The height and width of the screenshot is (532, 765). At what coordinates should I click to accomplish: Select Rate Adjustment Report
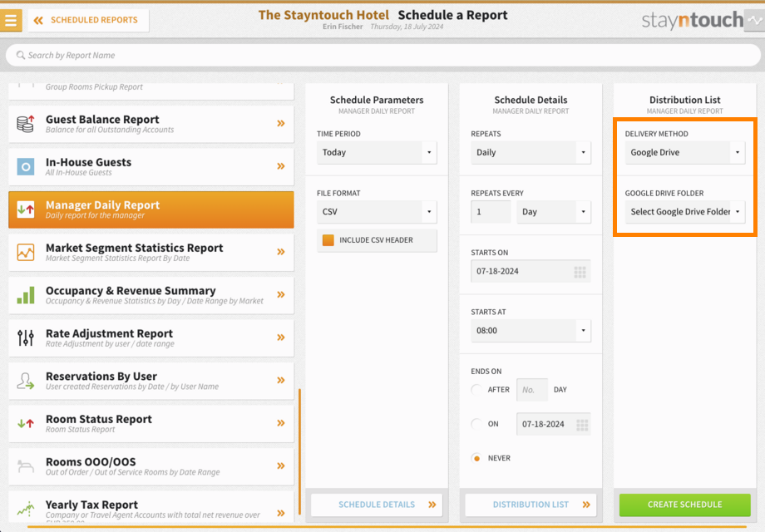[151, 338]
